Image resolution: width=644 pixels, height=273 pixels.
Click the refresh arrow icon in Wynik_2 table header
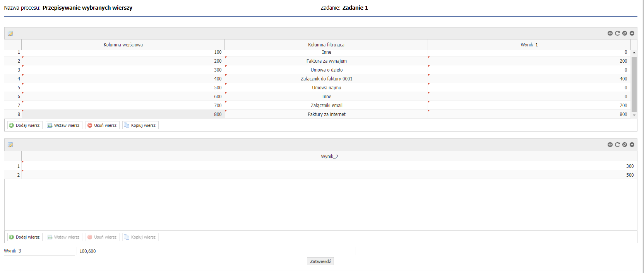[x=617, y=145]
